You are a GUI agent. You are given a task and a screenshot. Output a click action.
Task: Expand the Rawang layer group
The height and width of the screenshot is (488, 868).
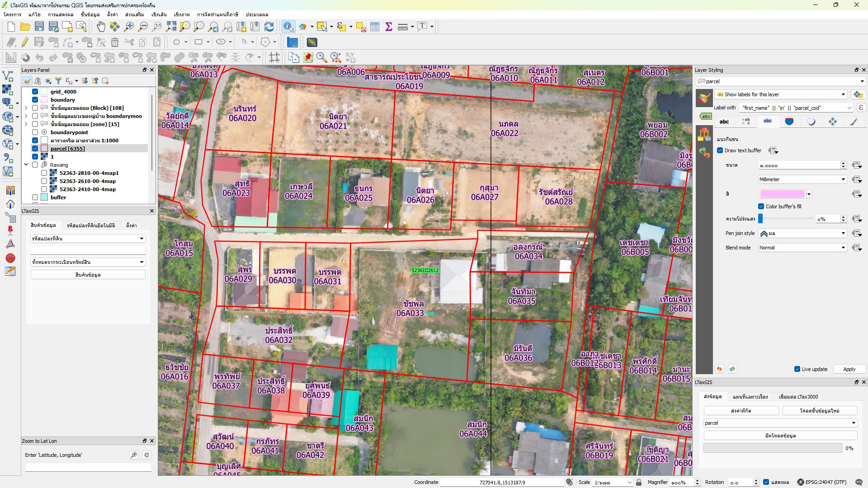tap(26, 165)
